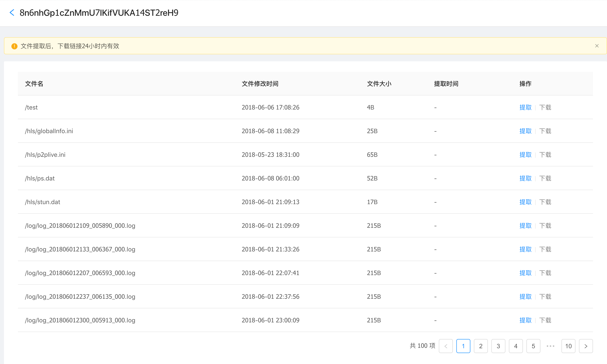Extract /hls/globalInfo.ini file
The width and height of the screenshot is (607, 364).
525,131
